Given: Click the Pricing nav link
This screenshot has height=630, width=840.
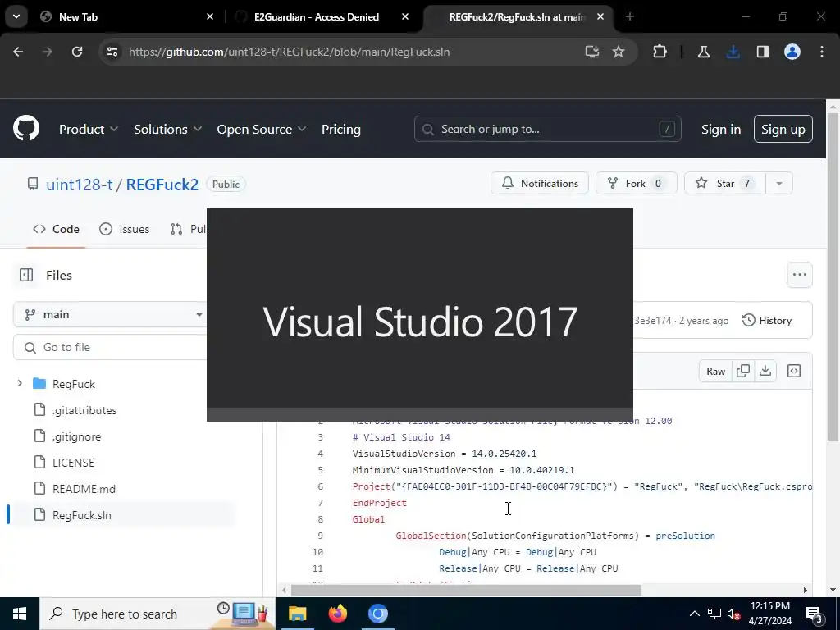Looking at the screenshot, I should tap(341, 129).
